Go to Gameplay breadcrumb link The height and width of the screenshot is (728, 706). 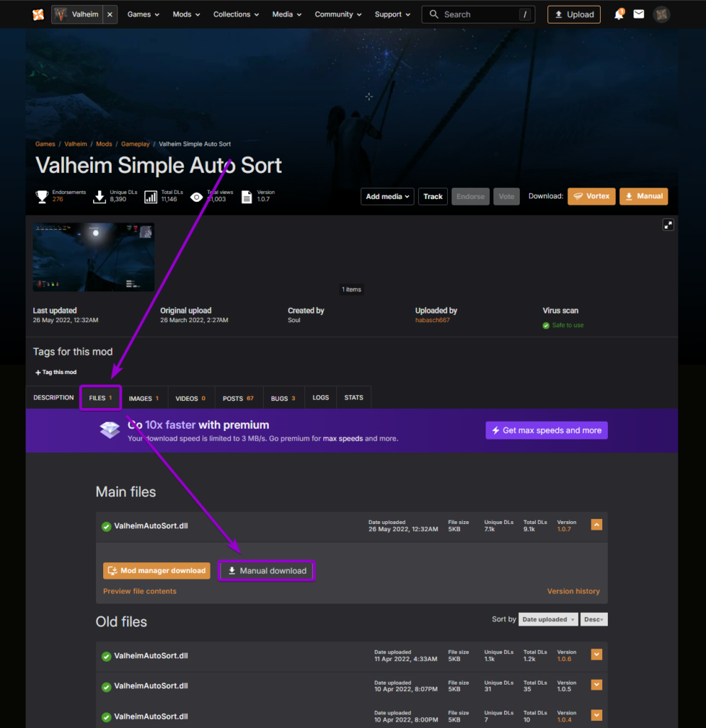click(135, 144)
